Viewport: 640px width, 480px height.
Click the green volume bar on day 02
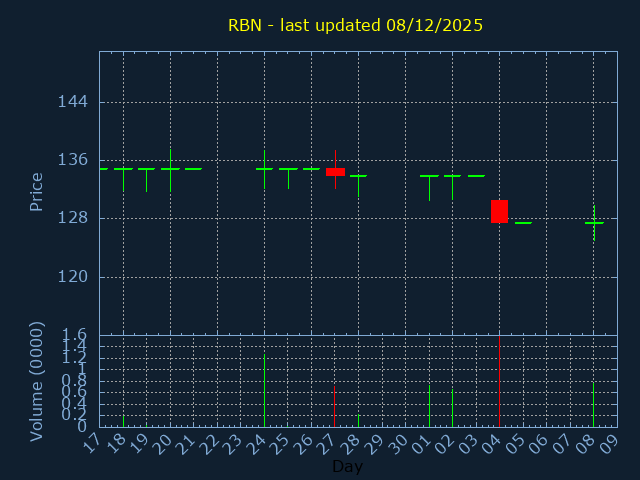click(452, 408)
